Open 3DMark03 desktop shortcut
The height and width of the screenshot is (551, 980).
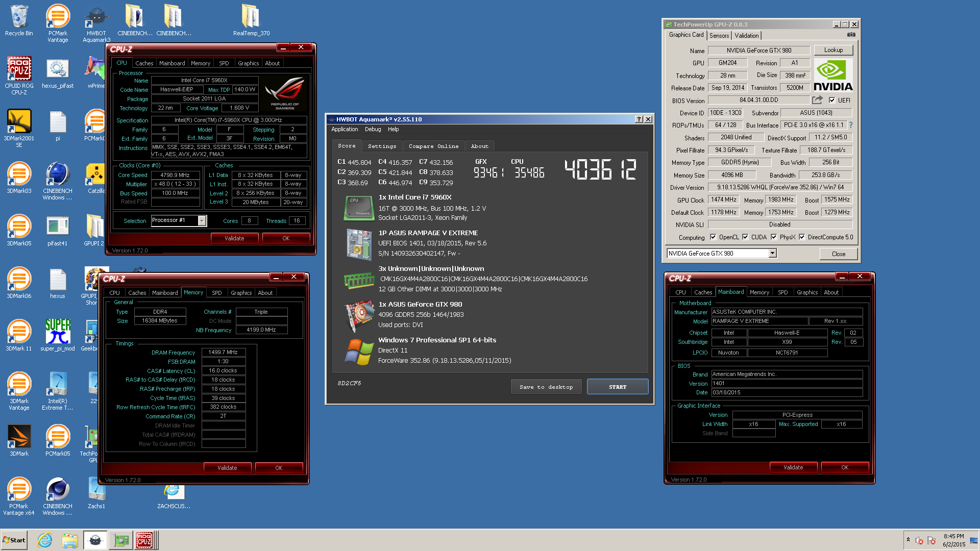pos(19,178)
